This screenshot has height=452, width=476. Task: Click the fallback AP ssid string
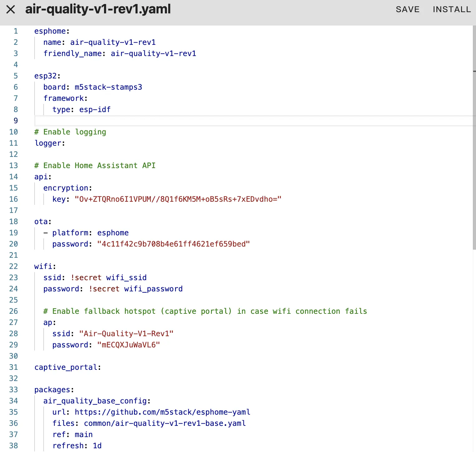(126, 334)
